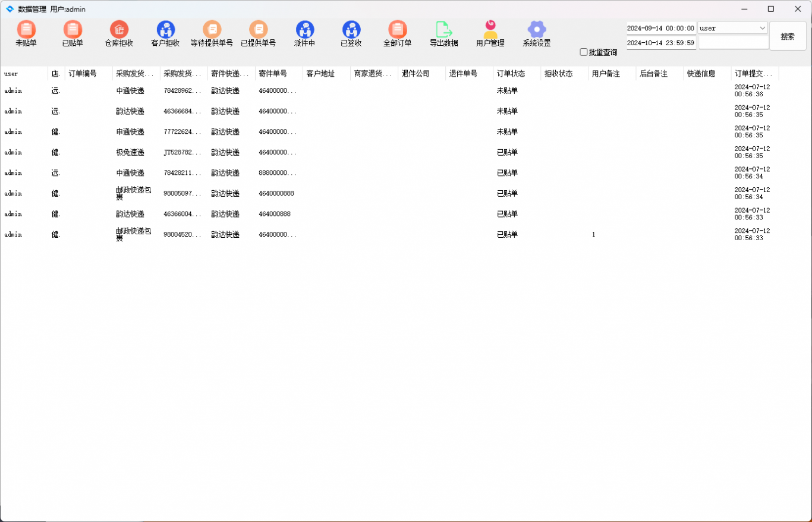Screen dimensions: 812x522
Task: Select tracking number 78428211... cell
Action: pyautogui.click(x=182, y=172)
